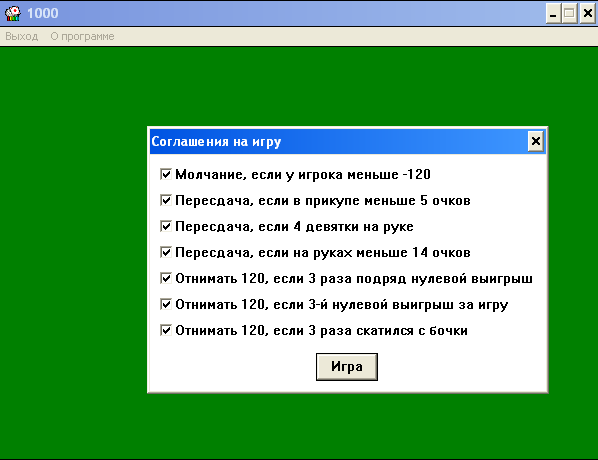Image resolution: width=598 pixels, height=460 pixels.
Task: Disable Пересдача, если 4 девятки на руке
Action: (x=166, y=226)
